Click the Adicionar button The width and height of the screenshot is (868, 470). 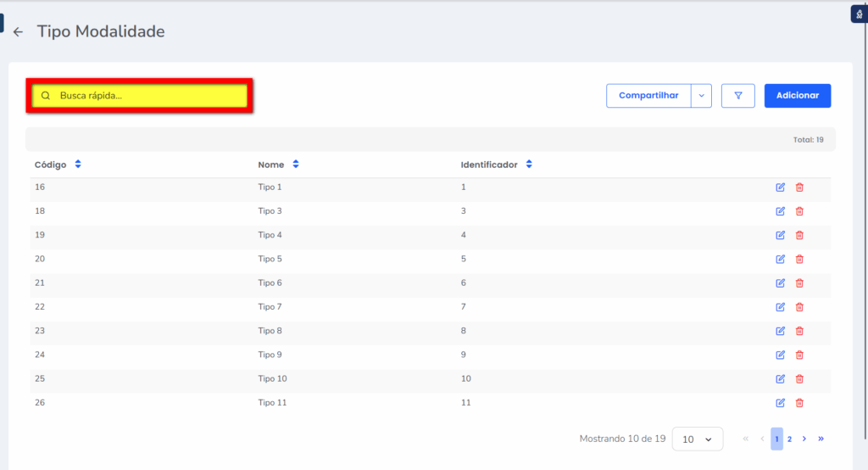[797, 96]
